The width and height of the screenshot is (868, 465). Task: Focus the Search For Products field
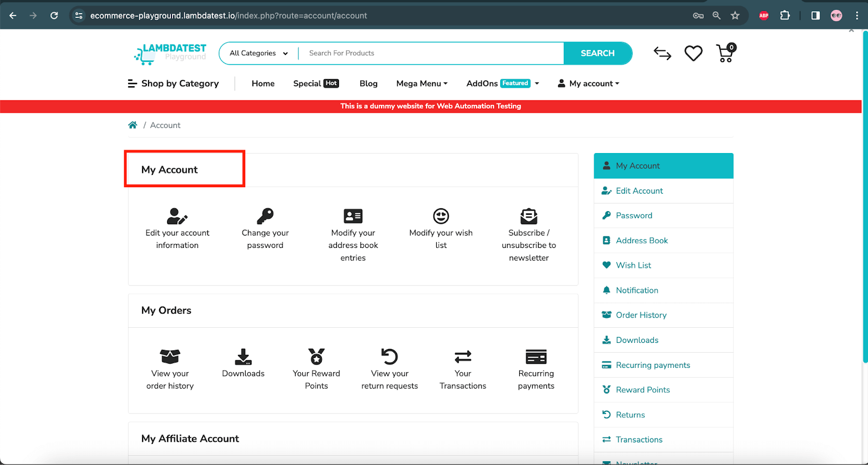pyautogui.click(x=431, y=53)
